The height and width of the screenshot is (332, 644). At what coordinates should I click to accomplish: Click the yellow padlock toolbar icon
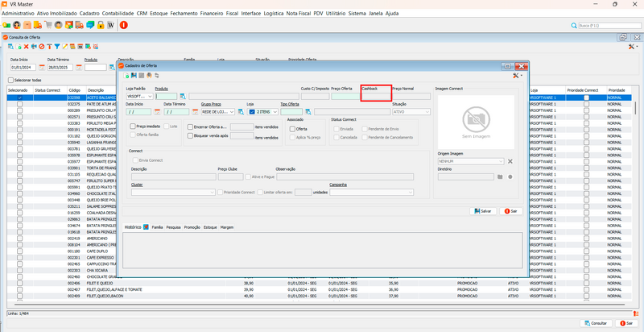point(100,25)
